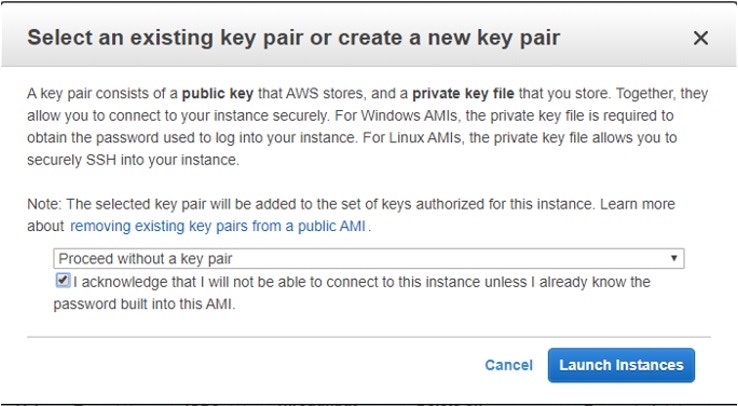Click the password built into this AMI text
738x406 pixels.
pyautogui.click(x=144, y=304)
